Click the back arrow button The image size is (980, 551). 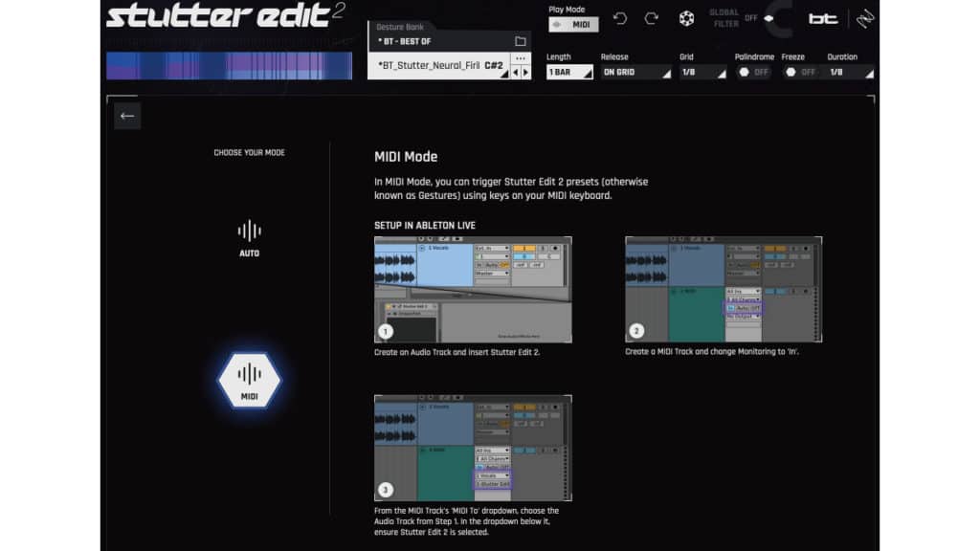click(127, 116)
